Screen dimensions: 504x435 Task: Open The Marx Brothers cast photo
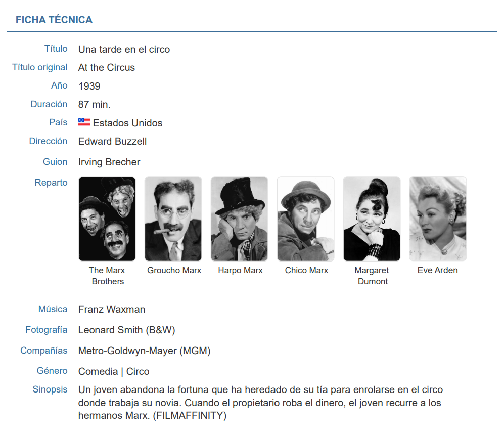(x=107, y=219)
